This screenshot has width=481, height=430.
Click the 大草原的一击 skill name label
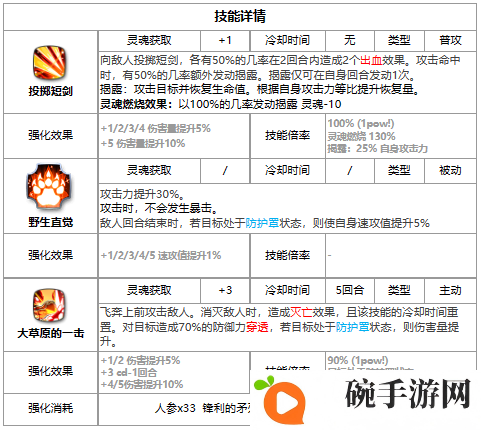click(x=50, y=333)
